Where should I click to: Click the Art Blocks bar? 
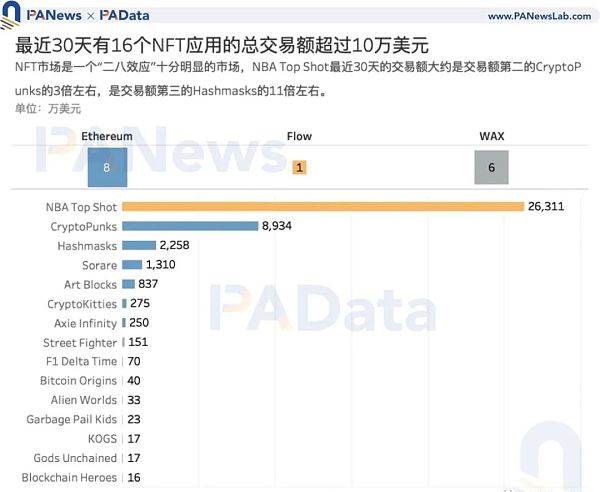pos(129,284)
